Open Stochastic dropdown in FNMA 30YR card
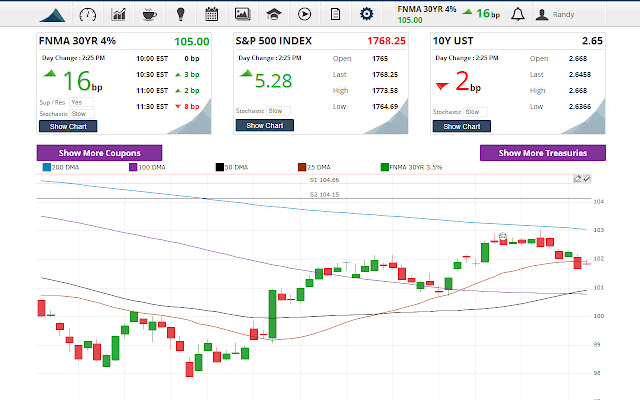 (x=84, y=113)
